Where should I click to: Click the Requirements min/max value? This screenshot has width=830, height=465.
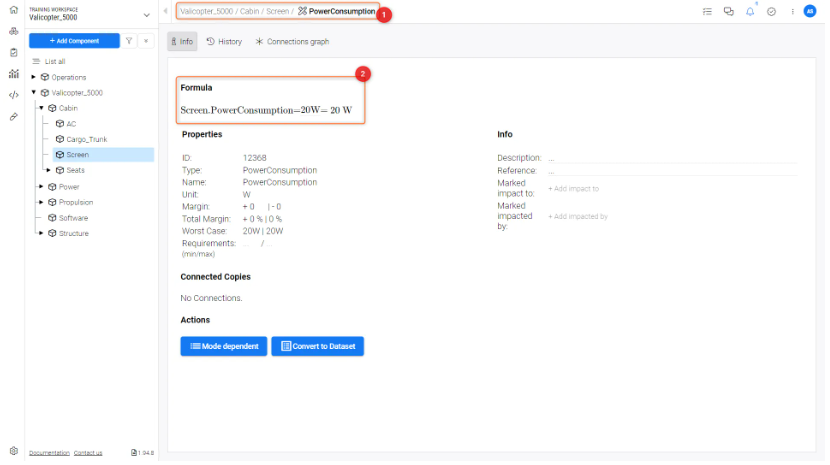(x=260, y=245)
